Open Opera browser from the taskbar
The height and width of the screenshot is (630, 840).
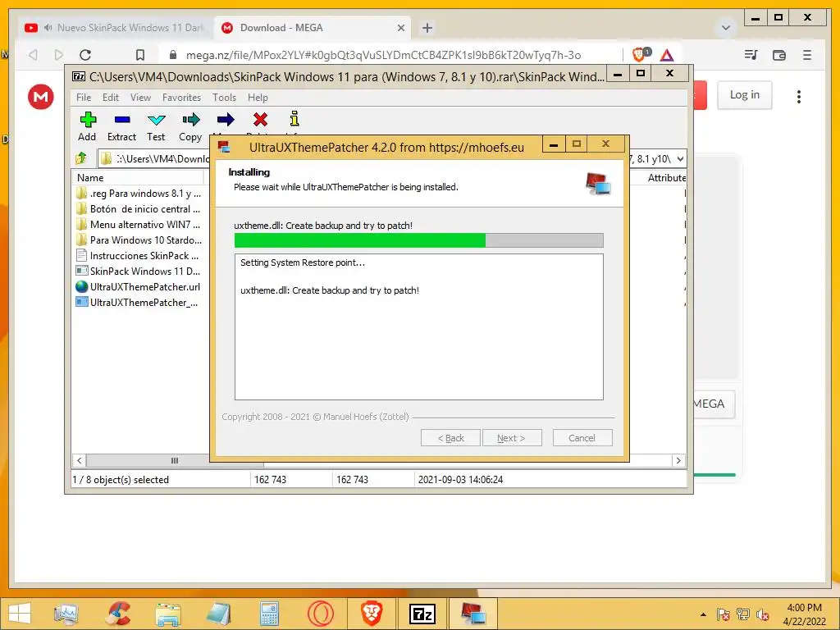click(321, 614)
